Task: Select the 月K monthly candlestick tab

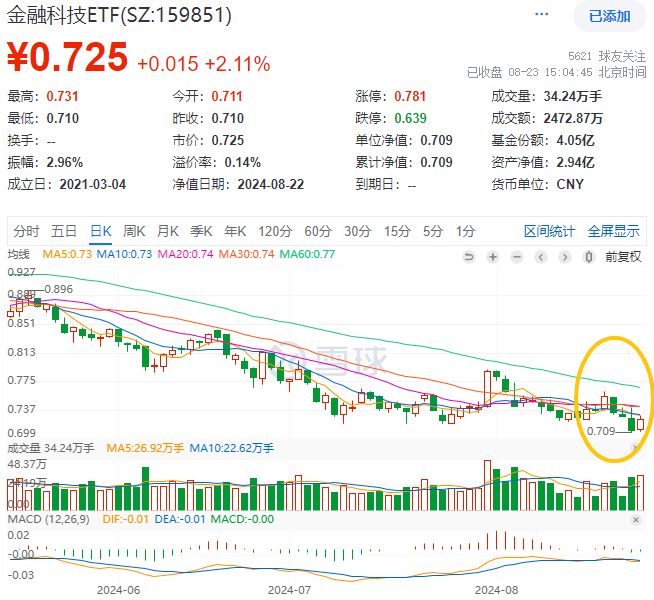Action: tap(168, 231)
